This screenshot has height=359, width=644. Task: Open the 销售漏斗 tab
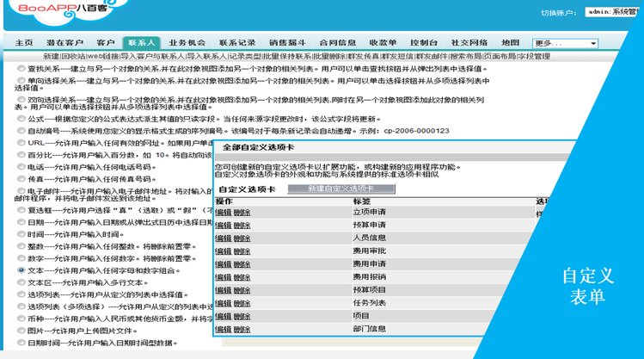(x=287, y=43)
